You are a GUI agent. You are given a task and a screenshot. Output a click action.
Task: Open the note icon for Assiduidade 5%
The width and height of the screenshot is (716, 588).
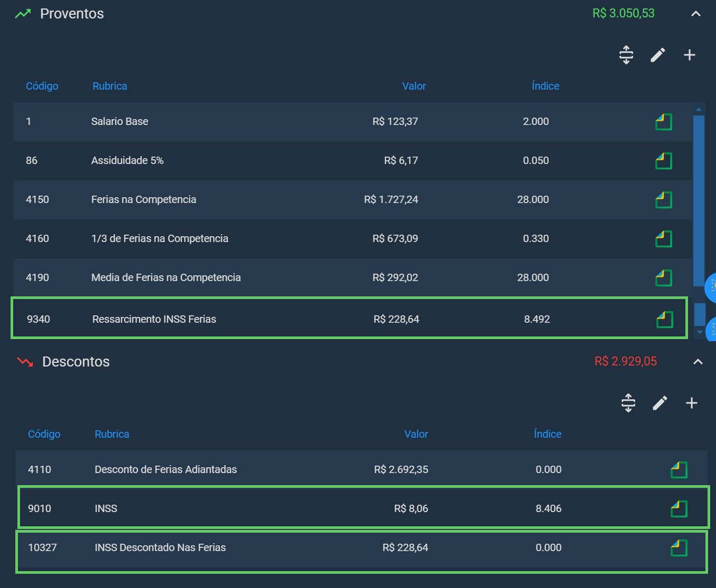(664, 161)
